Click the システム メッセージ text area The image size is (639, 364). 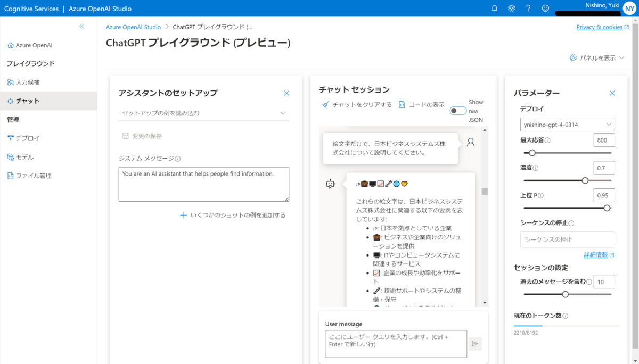coord(204,184)
